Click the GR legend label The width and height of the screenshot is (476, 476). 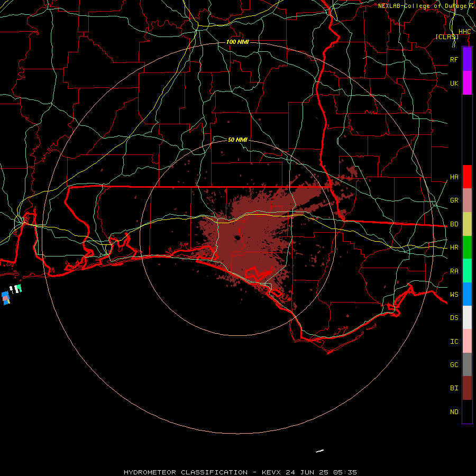click(x=454, y=200)
